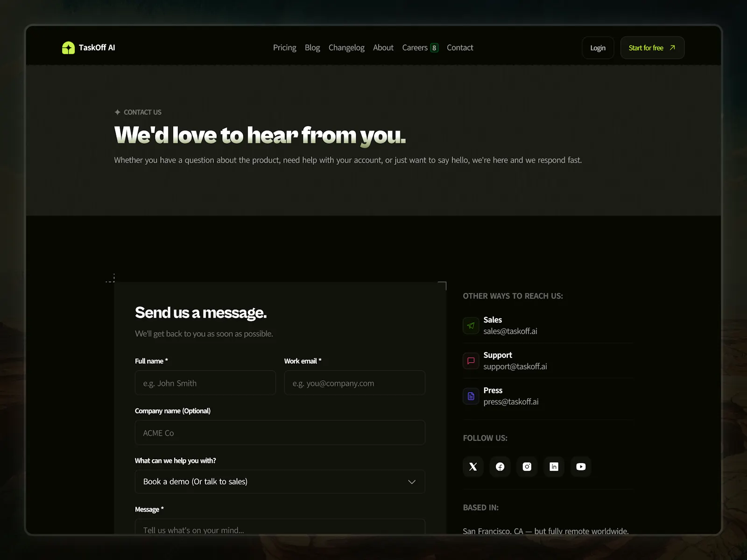Focus the Work email input field

[x=355, y=383]
